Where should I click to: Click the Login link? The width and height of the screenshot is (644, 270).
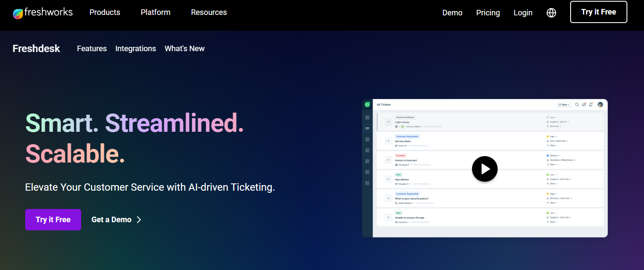(523, 13)
